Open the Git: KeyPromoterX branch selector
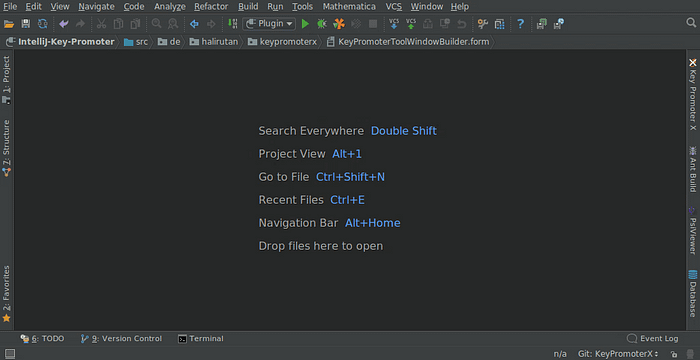The height and width of the screenshot is (360, 700). tap(618, 354)
